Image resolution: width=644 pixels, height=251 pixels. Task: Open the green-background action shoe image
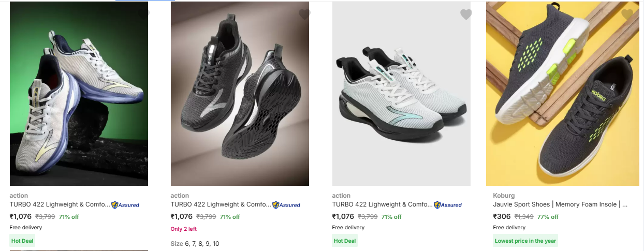point(79,94)
